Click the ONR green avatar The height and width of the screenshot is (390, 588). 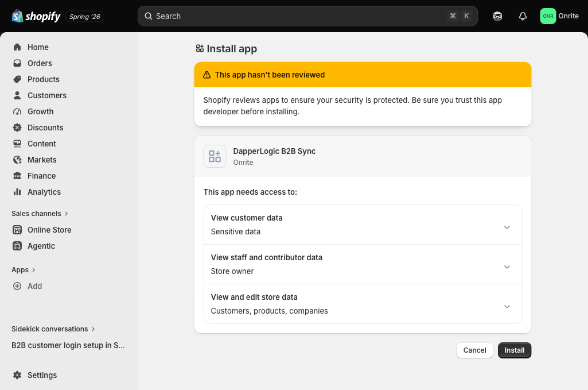pyautogui.click(x=548, y=16)
